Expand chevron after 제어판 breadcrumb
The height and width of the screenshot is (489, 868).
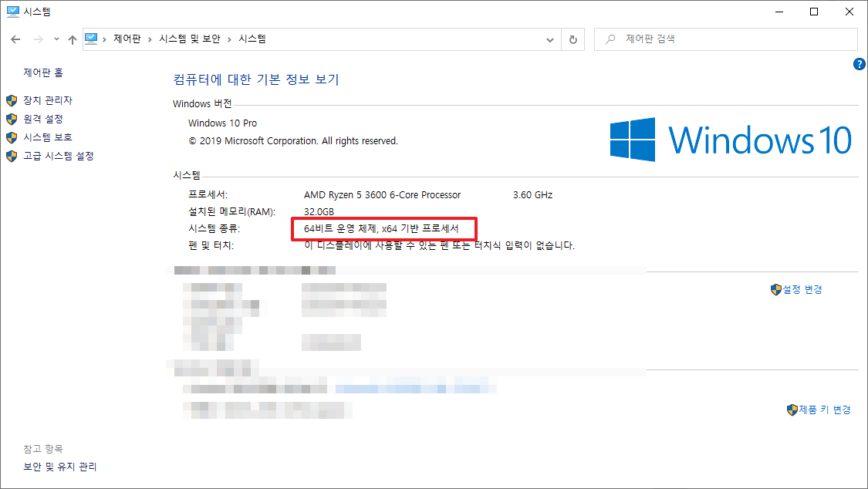click(x=150, y=39)
